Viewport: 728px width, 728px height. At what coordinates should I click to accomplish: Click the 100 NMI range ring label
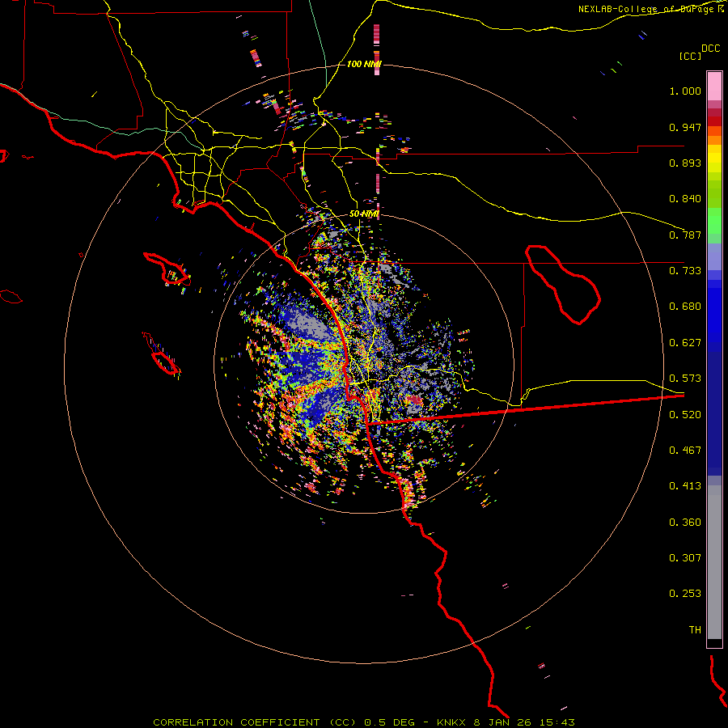[364, 64]
